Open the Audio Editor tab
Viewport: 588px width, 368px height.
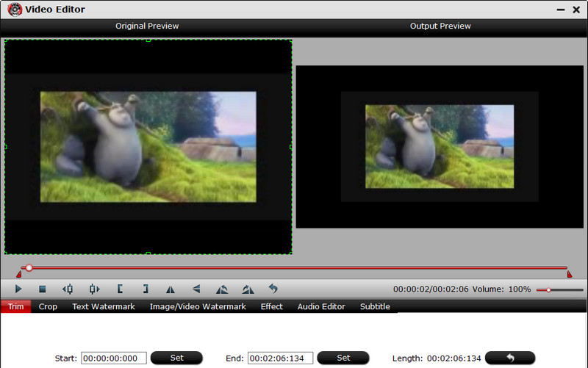point(321,306)
